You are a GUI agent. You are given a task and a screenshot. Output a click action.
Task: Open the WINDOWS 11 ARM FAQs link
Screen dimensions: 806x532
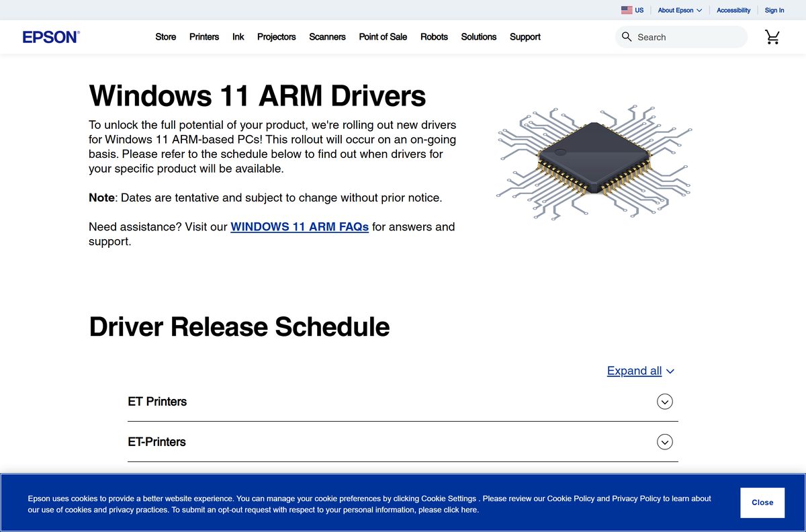[300, 227]
